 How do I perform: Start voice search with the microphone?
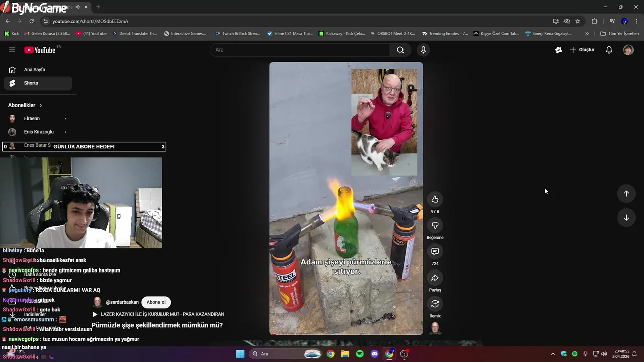(x=423, y=50)
